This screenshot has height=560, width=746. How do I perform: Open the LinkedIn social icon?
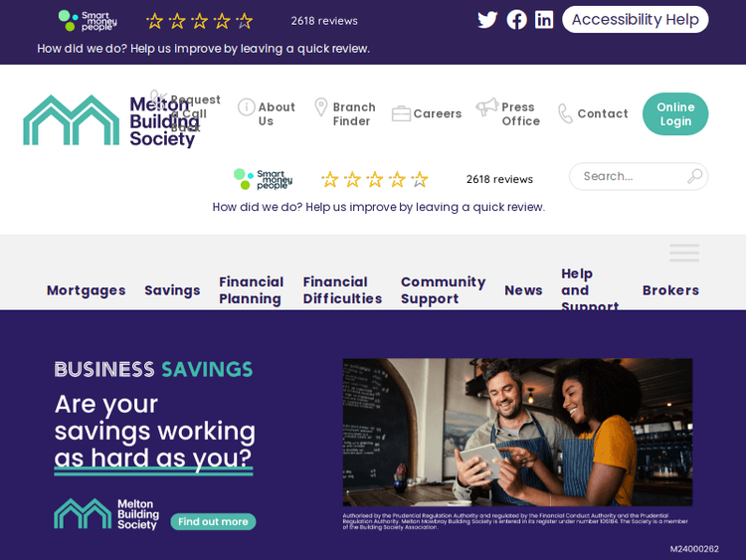pos(544,20)
